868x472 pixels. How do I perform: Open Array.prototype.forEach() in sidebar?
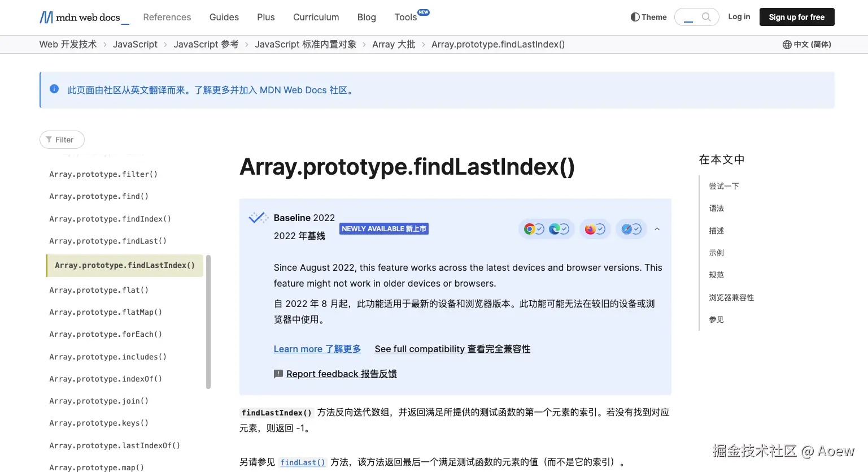[106, 334]
